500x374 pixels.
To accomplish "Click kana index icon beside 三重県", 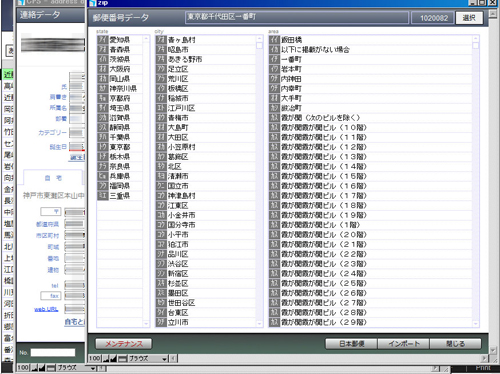I will 103,196.
